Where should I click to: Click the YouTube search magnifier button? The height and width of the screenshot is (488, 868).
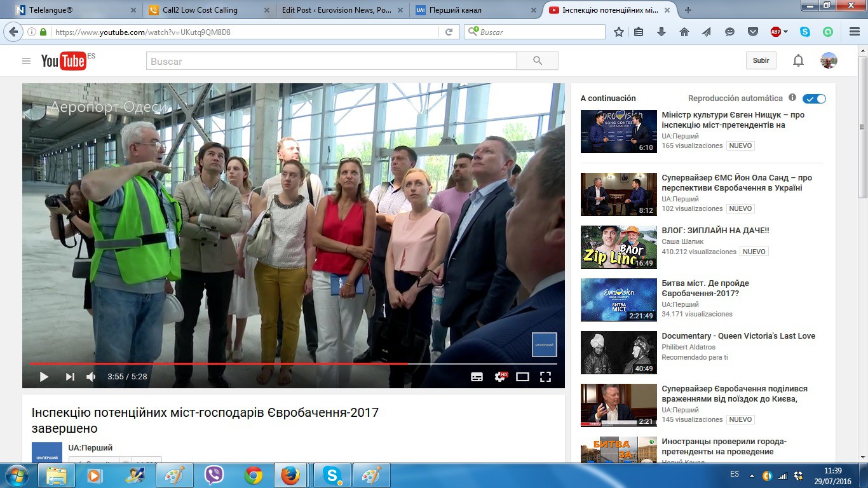pyautogui.click(x=538, y=61)
